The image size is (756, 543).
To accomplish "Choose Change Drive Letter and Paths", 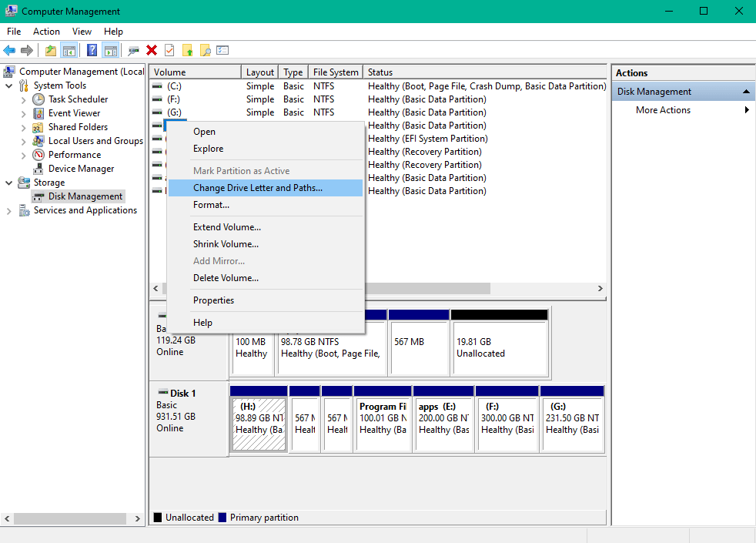I will 257,188.
